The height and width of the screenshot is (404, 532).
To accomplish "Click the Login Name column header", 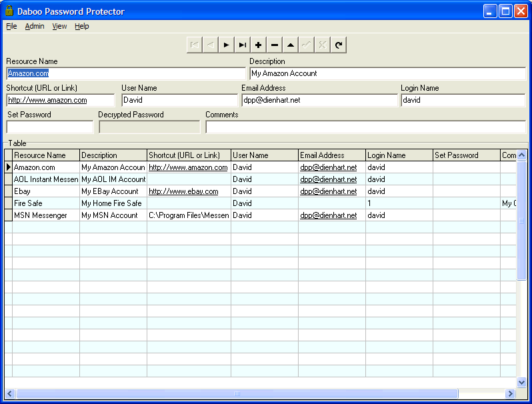I will [x=399, y=155].
